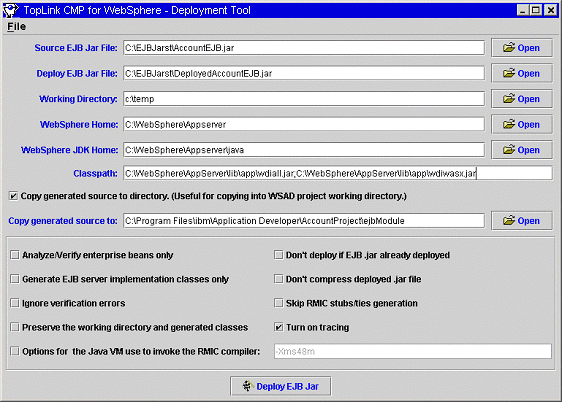
Task: Click the Source EJB Jar File label
Action: tap(76, 48)
